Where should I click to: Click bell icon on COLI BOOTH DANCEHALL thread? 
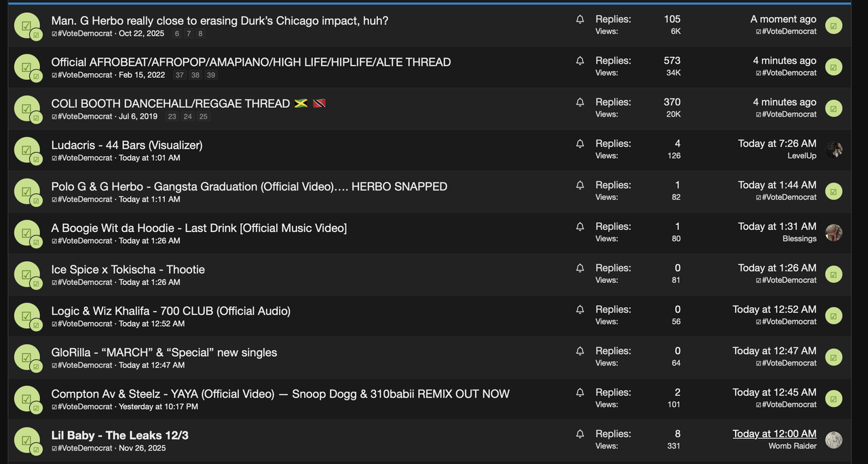pos(580,102)
